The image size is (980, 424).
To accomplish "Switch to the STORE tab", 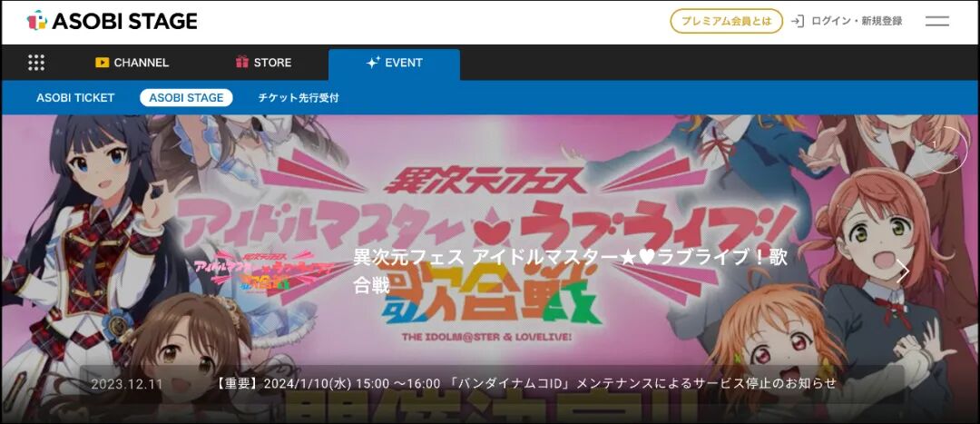I will click(x=263, y=63).
